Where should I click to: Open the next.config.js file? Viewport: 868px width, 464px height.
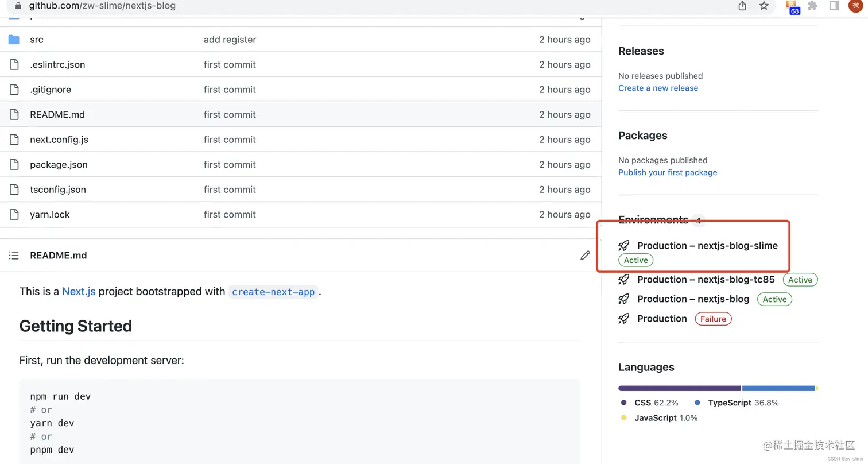click(x=59, y=140)
